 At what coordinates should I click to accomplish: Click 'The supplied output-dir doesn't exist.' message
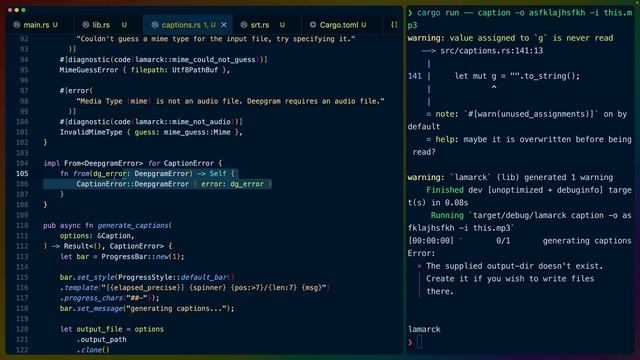pos(514,266)
